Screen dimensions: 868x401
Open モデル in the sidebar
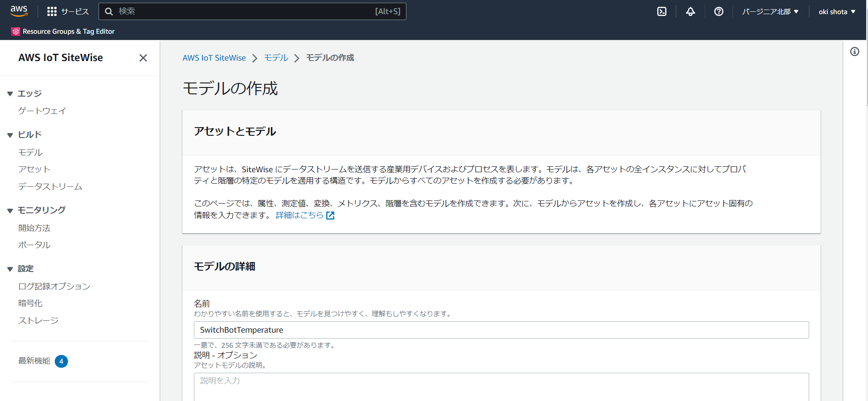(30, 152)
